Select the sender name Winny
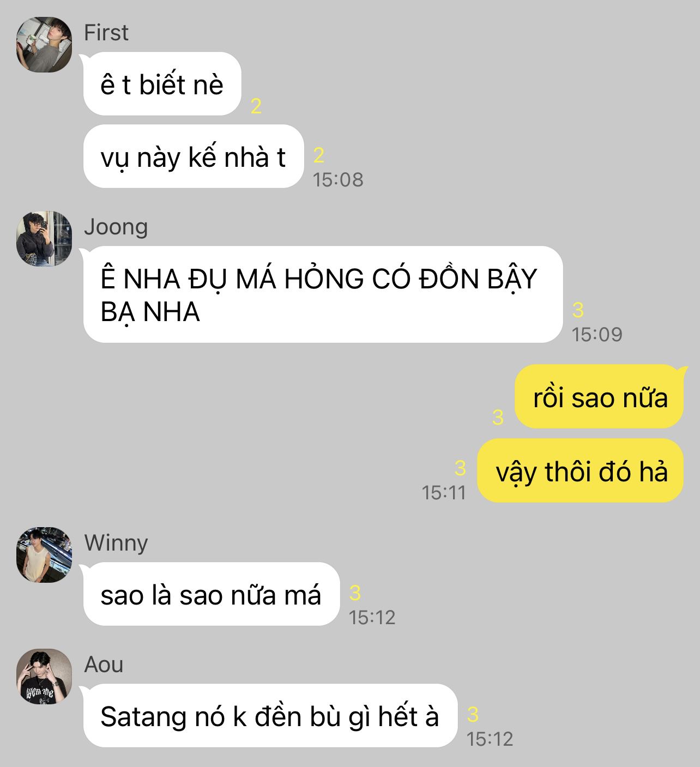700x767 pixels. (x=116, y=543)
